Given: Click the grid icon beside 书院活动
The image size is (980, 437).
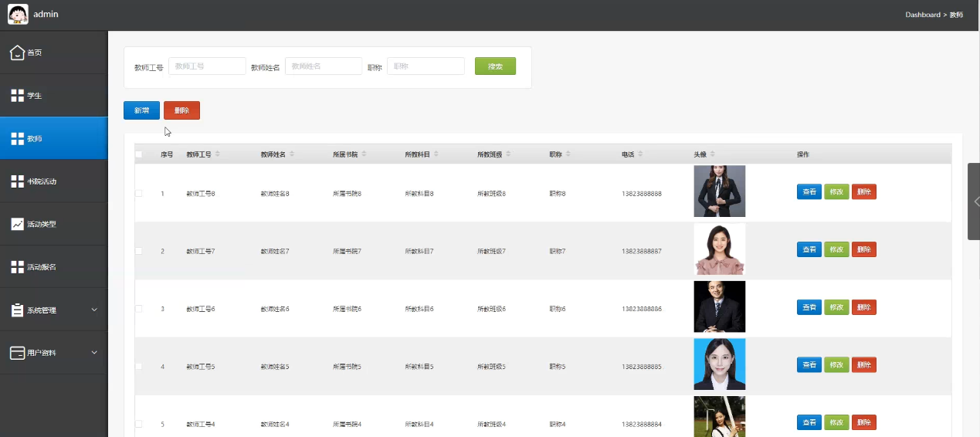Looking at the screenshot, I should 17,181.
